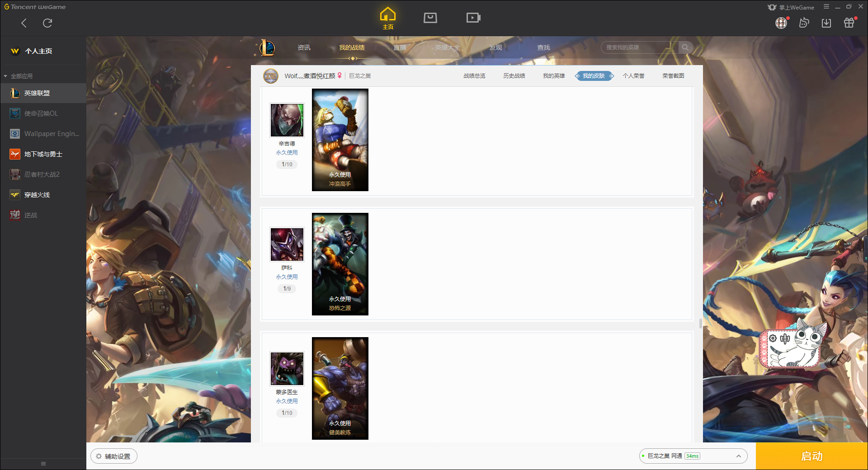The height and width of the screenshot is (470, 868).
Task: Open the hamburger menu at top right
Action: tap(826, 7)
